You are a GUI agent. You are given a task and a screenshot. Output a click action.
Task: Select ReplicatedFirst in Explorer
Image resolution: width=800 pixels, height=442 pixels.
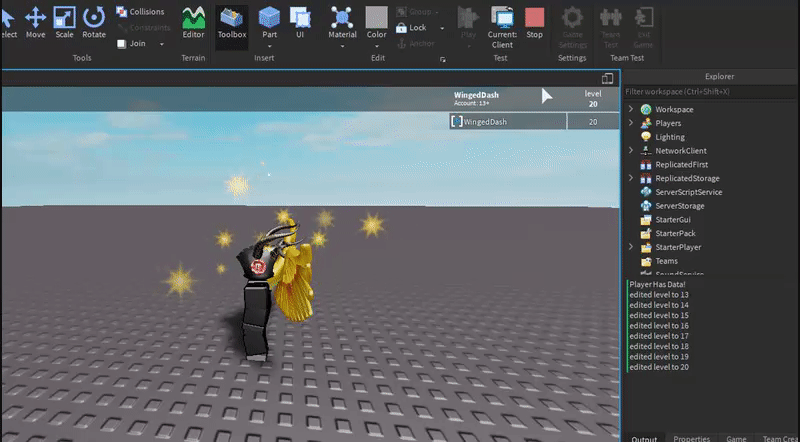[x=682, y=164]
